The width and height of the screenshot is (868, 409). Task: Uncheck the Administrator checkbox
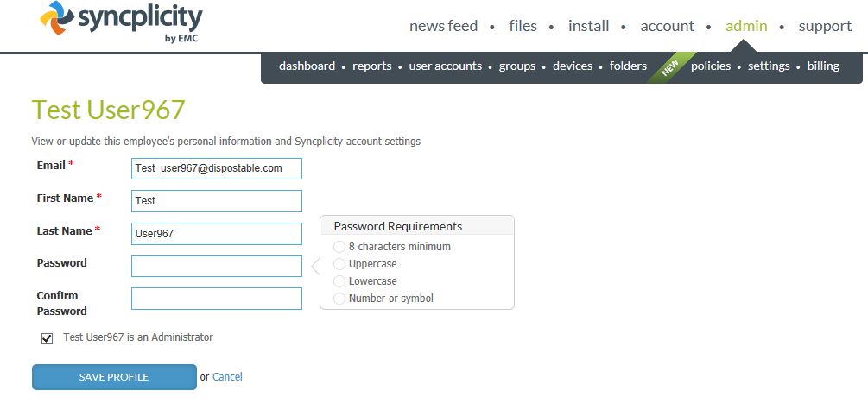[48, 338]
